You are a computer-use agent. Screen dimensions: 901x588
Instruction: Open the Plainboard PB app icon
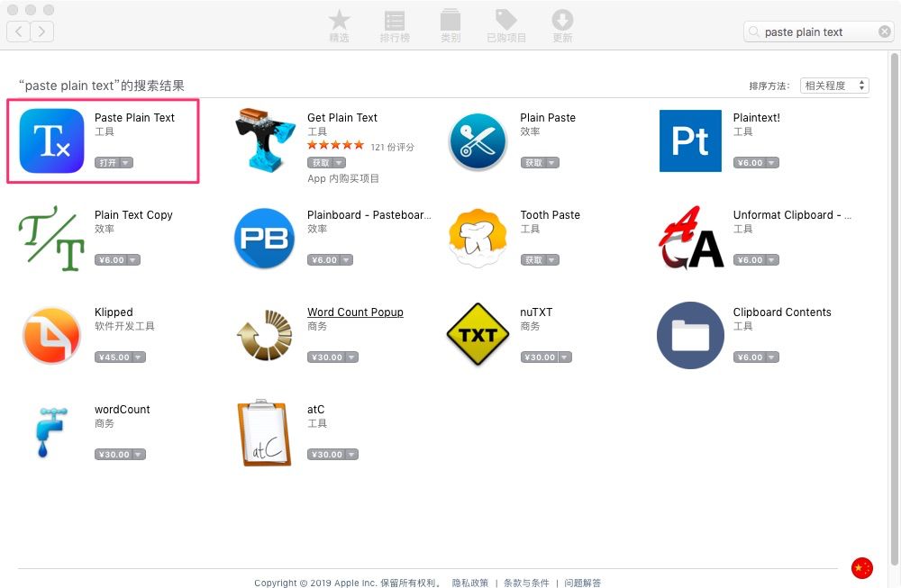coord(264,238)
